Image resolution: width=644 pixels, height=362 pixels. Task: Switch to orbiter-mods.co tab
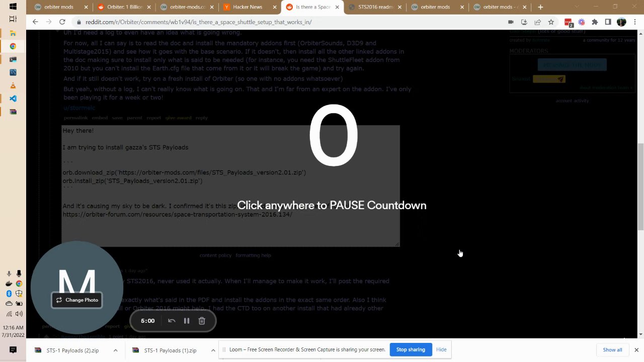pos(187,7)
